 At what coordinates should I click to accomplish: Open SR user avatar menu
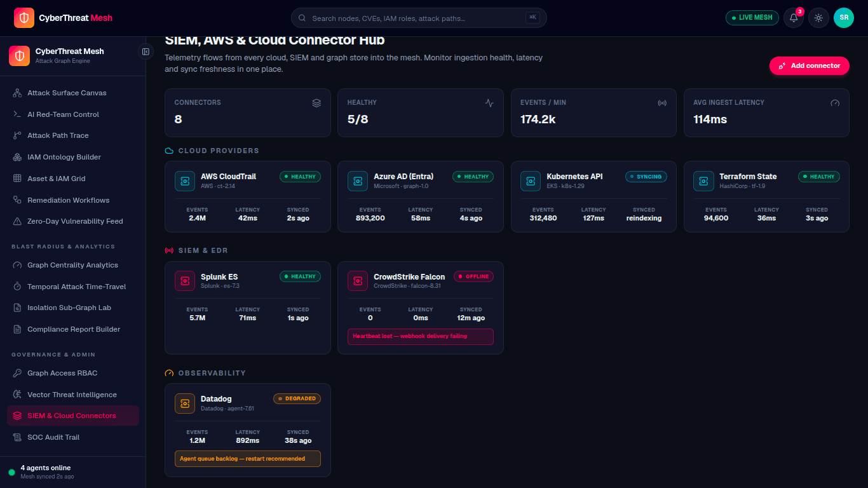(x=844, y=18)
